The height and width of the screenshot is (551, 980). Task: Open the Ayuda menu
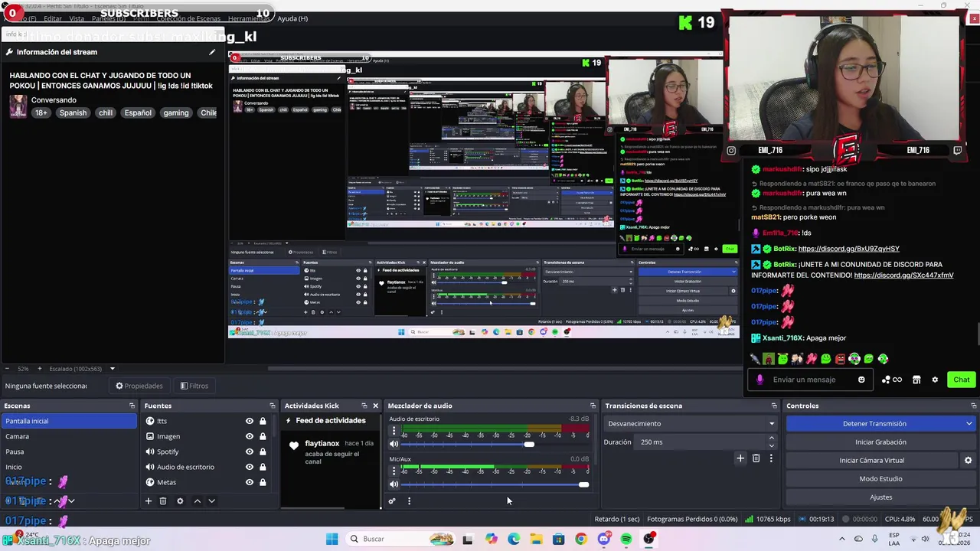[x=292, y=18]
